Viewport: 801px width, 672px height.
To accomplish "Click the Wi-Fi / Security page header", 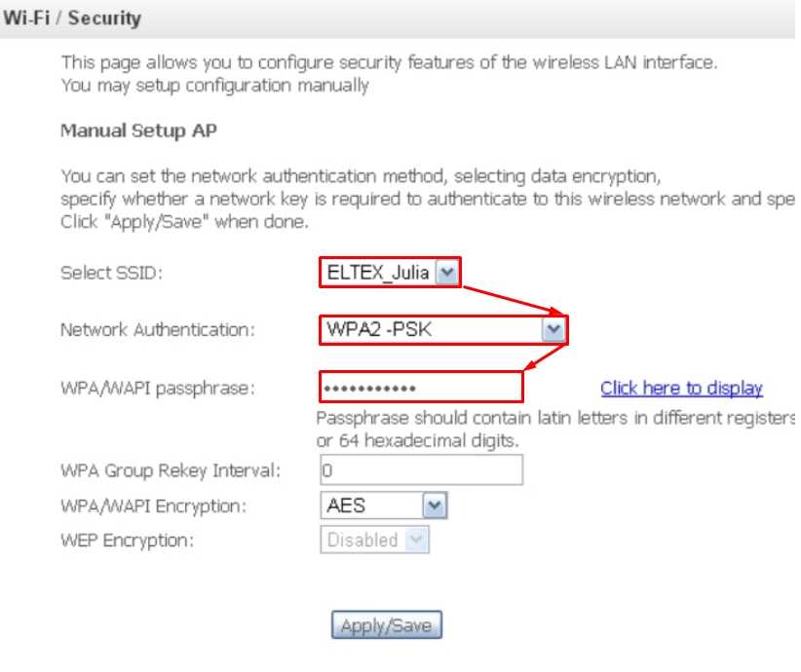I will coord(73,18).
